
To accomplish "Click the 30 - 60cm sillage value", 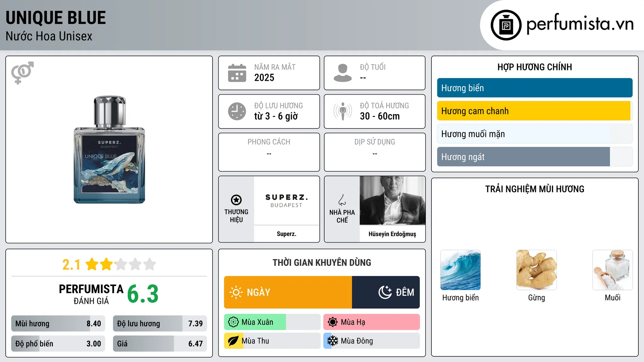I will tap(380, 116).
